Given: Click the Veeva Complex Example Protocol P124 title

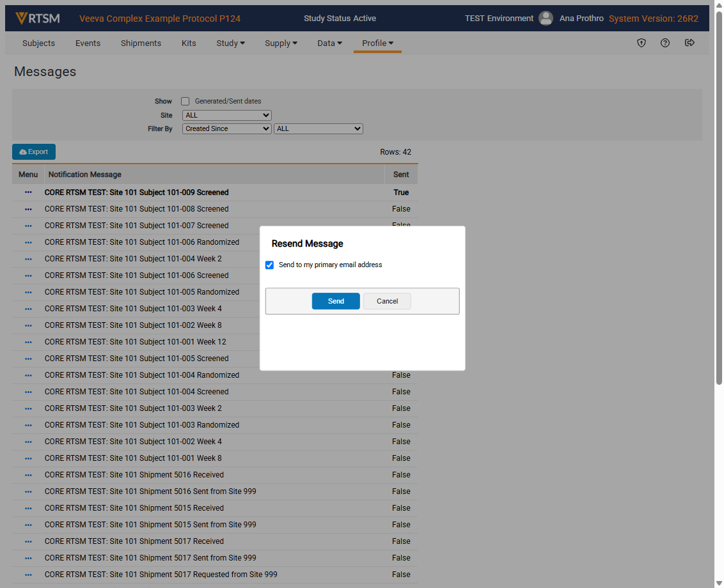Looking at the screenshot, I should 160,19.
